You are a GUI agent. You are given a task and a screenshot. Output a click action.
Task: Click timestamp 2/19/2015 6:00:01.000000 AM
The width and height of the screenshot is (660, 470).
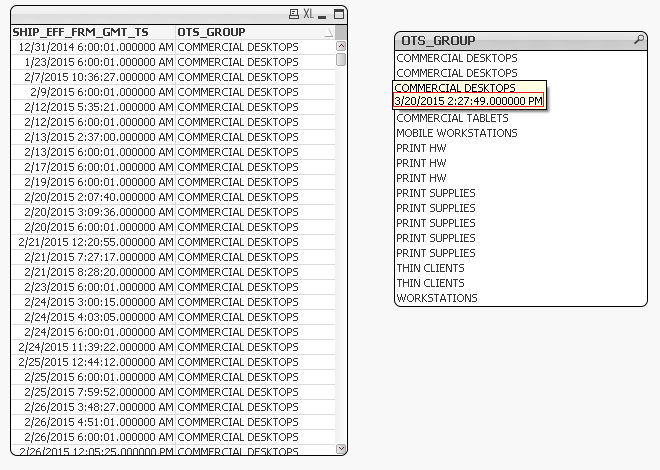click(x=99, y=182)
